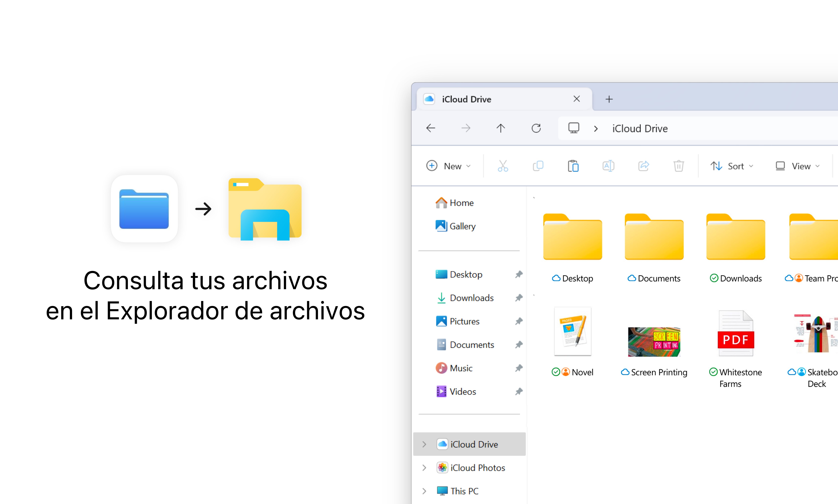Select Desktop in the sidebar quick access
The height and width of the screenshot is (504, 838).
(x=459, y=274)
